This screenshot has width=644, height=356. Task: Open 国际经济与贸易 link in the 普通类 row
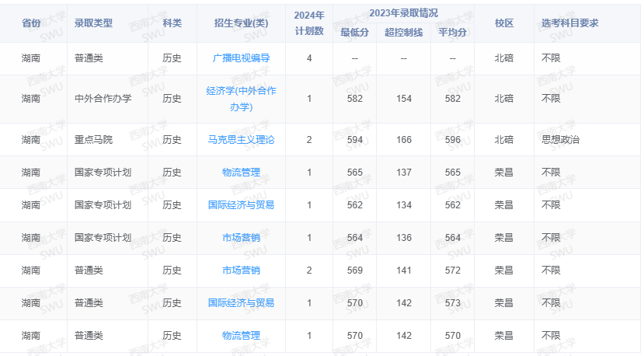(241, 303)
